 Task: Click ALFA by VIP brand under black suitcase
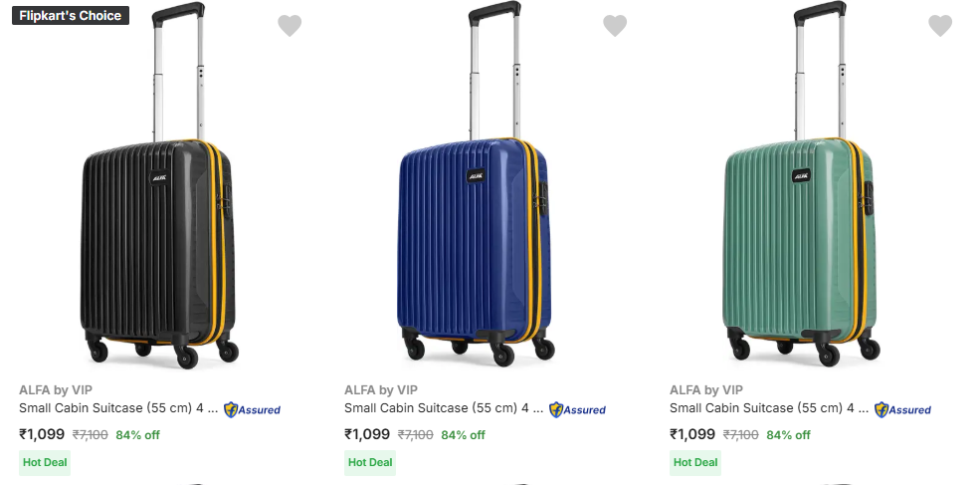[56, 390]
